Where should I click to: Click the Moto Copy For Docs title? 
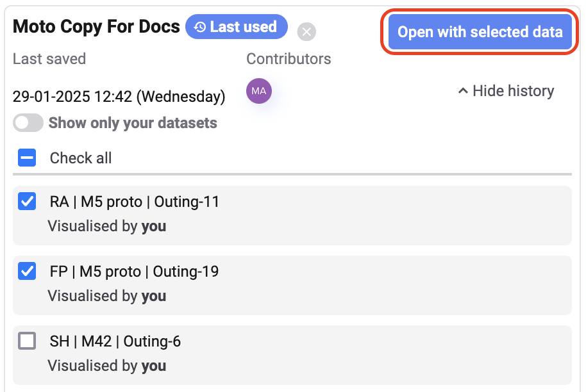[x=96, y=27]
